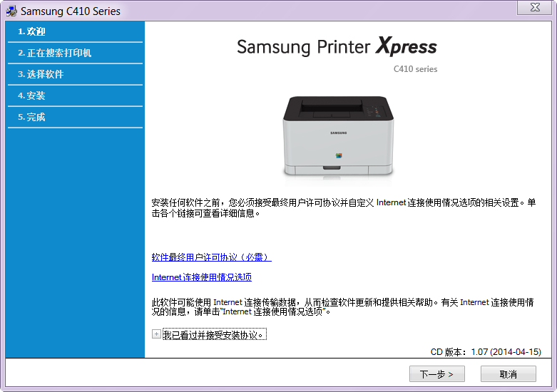
Task: Click the 下一步 > button
Action: point(436,374)
